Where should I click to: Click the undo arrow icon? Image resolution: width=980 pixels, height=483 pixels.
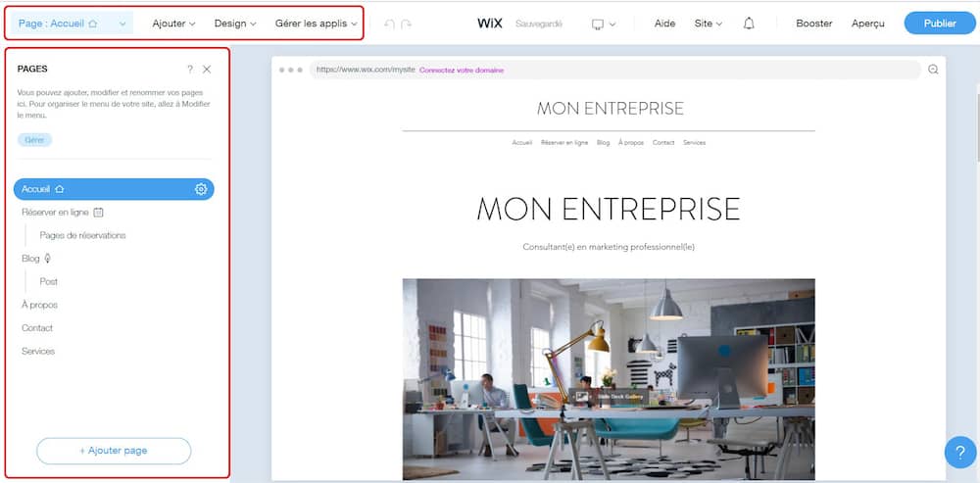click(x=389, y=24)
